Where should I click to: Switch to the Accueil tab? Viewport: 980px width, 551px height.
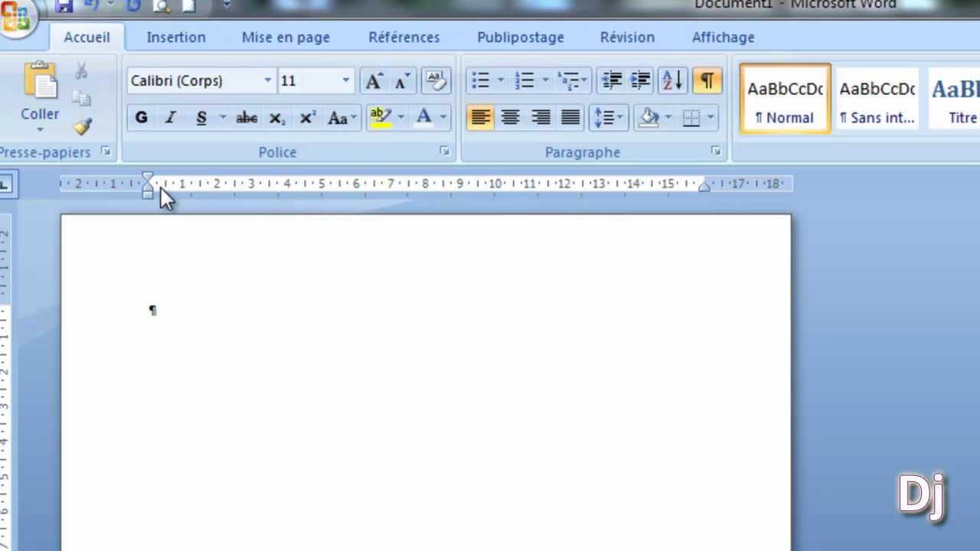(87, 37)
